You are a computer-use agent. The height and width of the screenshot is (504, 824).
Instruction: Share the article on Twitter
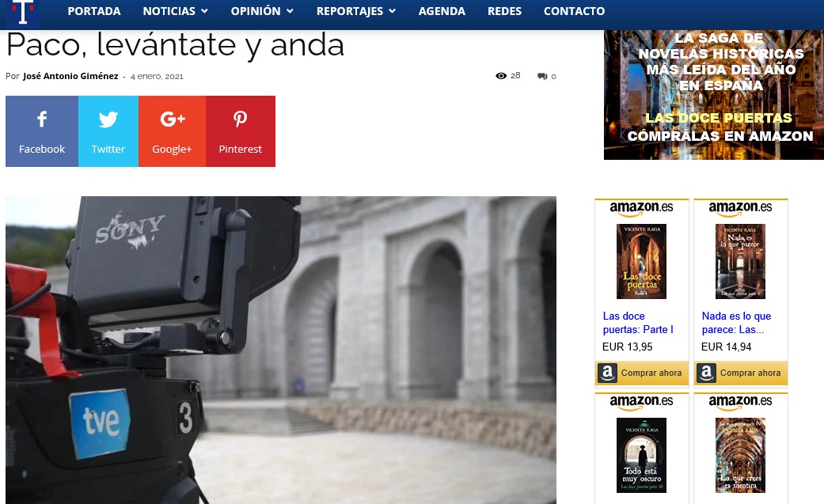point(108,131)
